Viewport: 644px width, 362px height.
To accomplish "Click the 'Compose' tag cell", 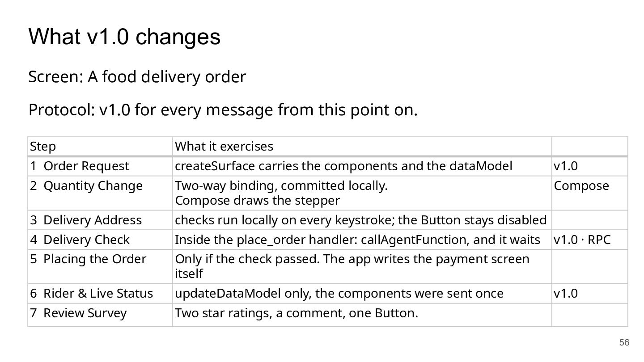I will coord(590,193).
